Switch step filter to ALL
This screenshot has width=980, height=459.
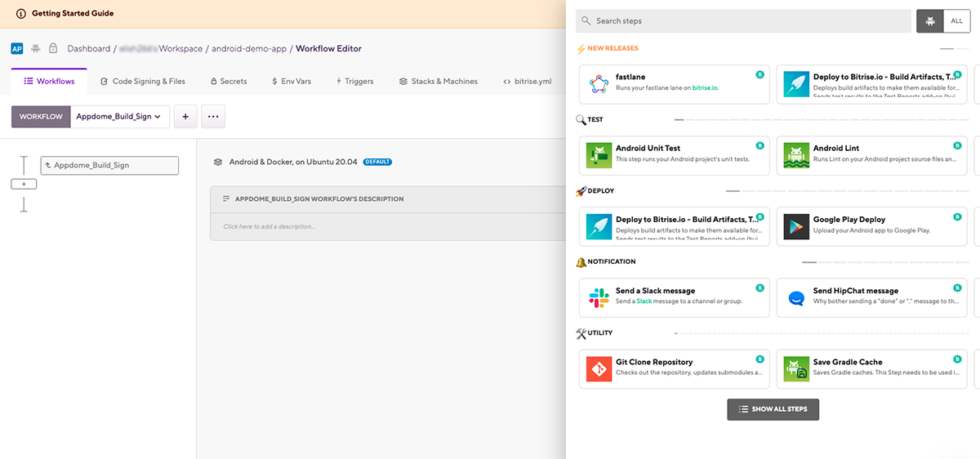pyautogui.click(x=957, y=21)
